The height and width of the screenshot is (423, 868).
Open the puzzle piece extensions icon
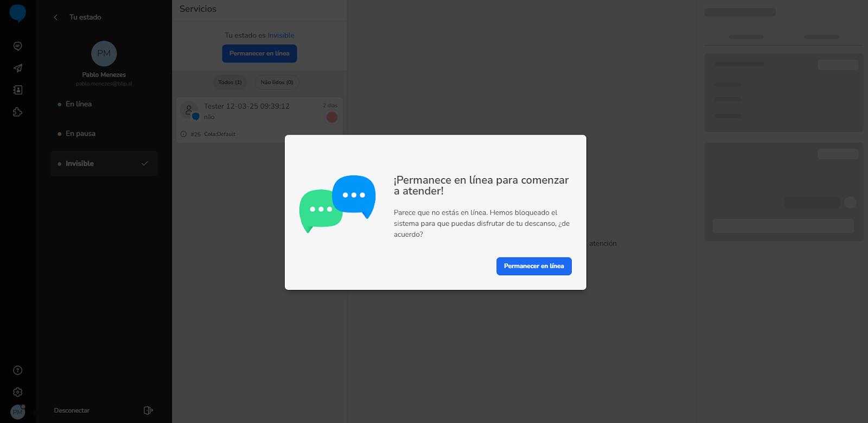click(x=17, y=112)
